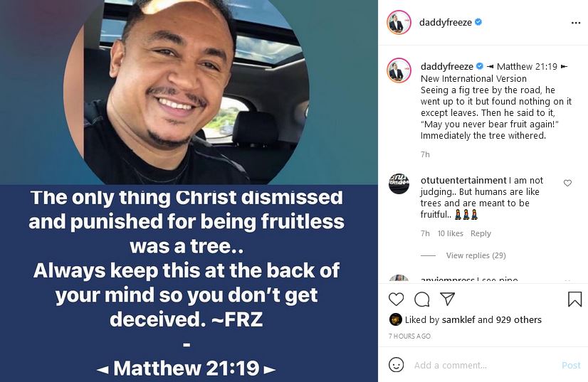Viewport: 588px width, 382px height.
Task: Share the post via paper plane icon
Action: click(x=447, y=299)
